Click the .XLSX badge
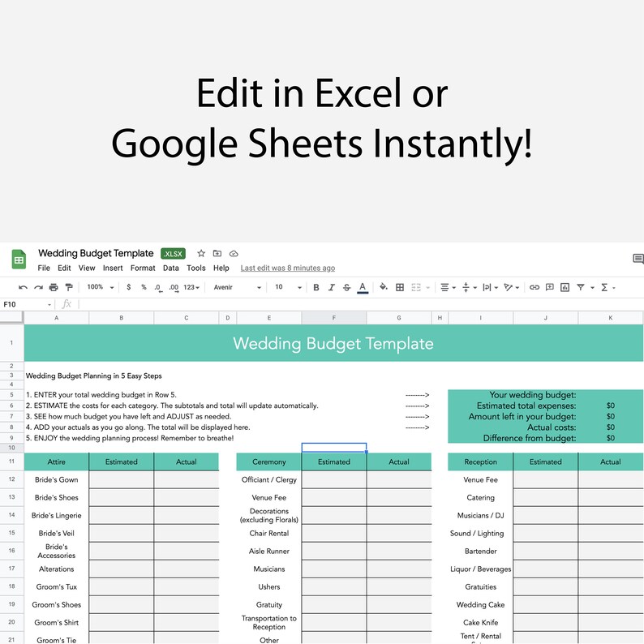This screenshot has height=644, width=644. coord(173,254)
